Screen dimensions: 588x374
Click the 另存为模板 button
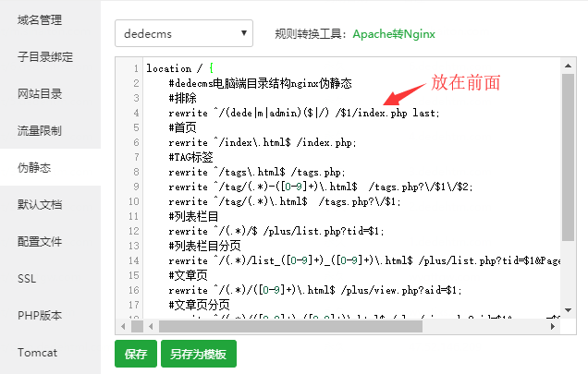(197, 354)
